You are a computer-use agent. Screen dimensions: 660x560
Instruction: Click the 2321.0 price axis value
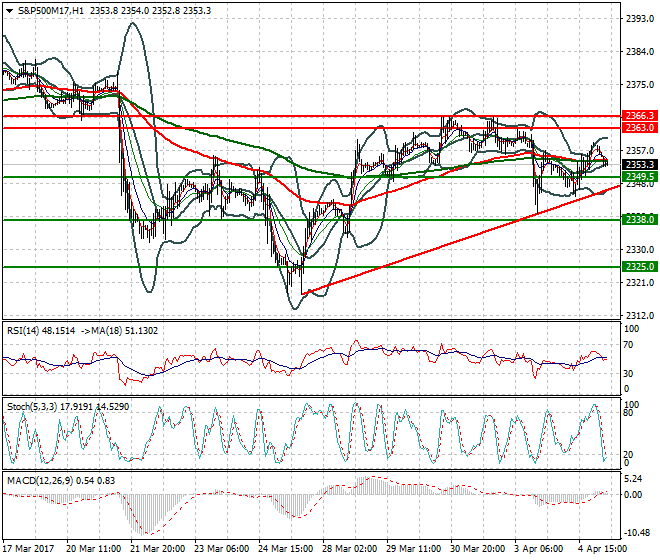click(640, 283)
